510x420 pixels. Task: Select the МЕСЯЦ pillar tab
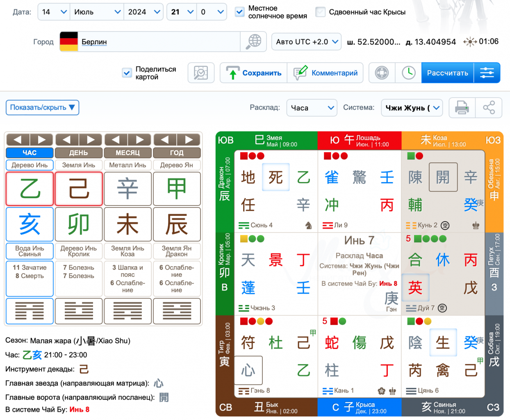tap(127, 153)
